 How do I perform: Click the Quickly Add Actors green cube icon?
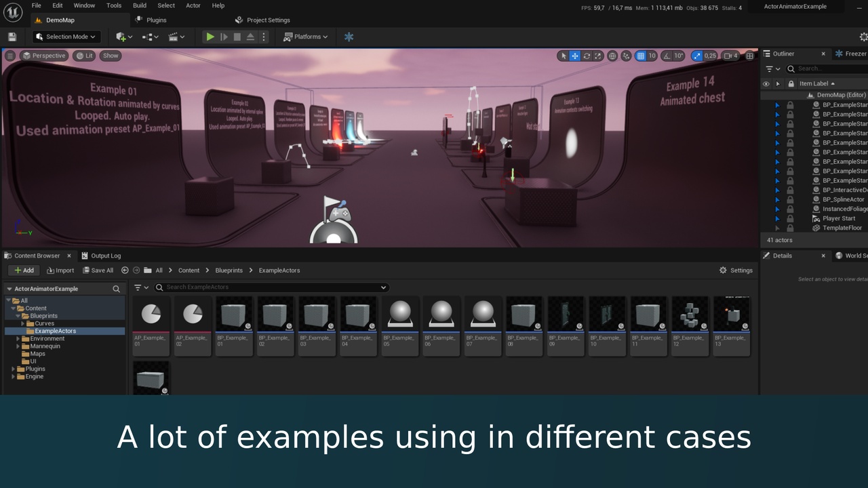click(122, 37)
